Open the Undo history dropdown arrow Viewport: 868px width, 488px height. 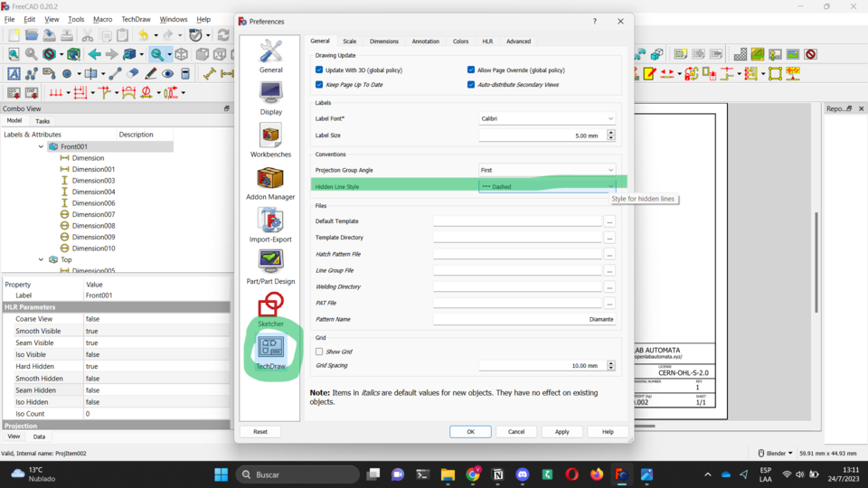(156, 35)
